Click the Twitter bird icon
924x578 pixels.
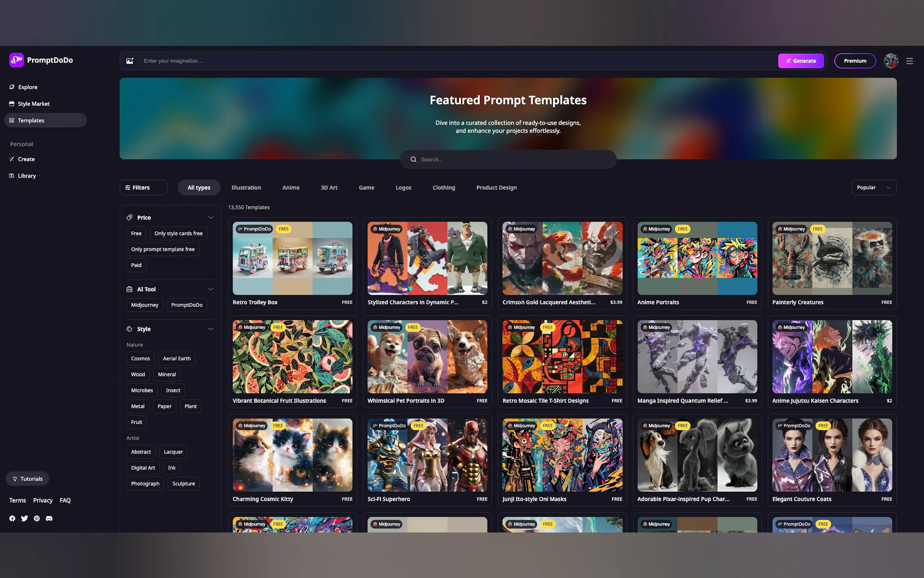tap(24, 518)
